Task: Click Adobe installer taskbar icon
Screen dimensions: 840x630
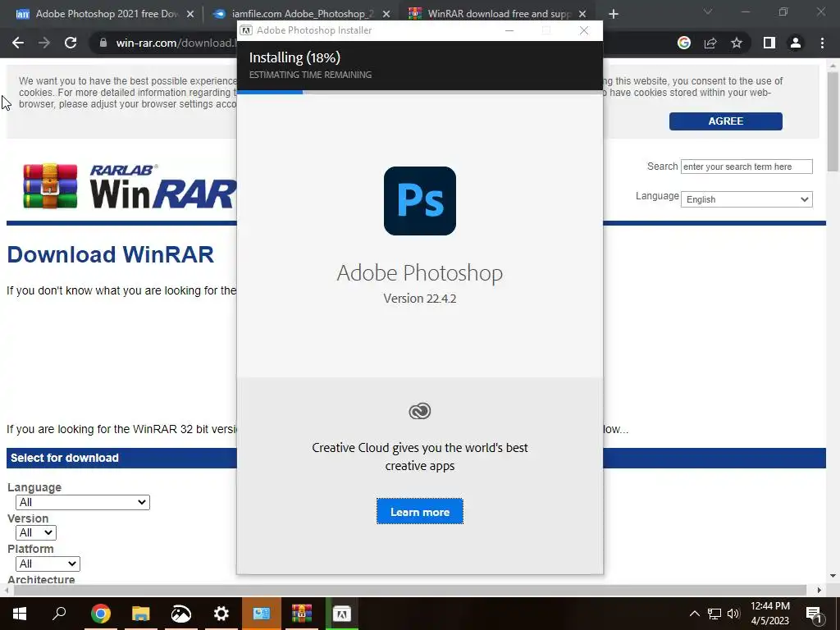Action: [x=342, y=614]
